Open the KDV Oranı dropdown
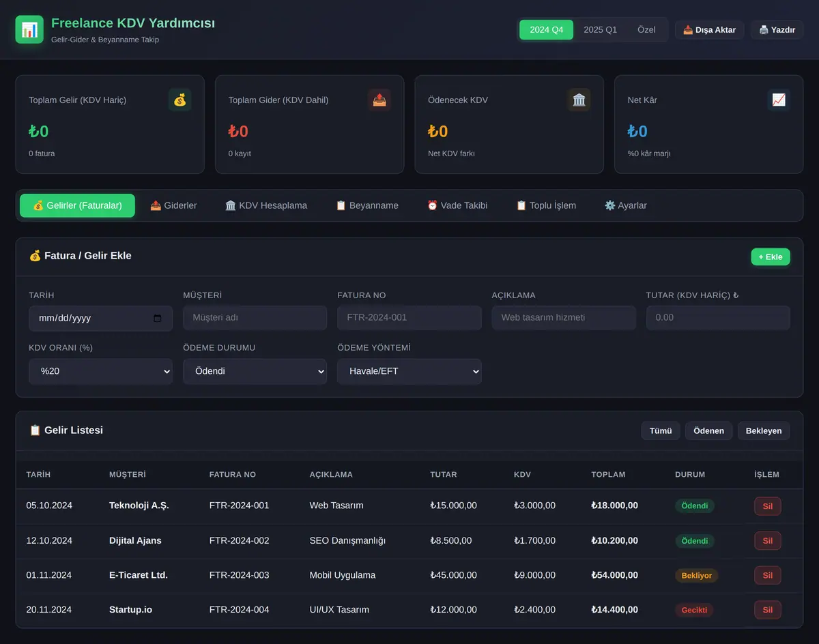 click(101, 372)
